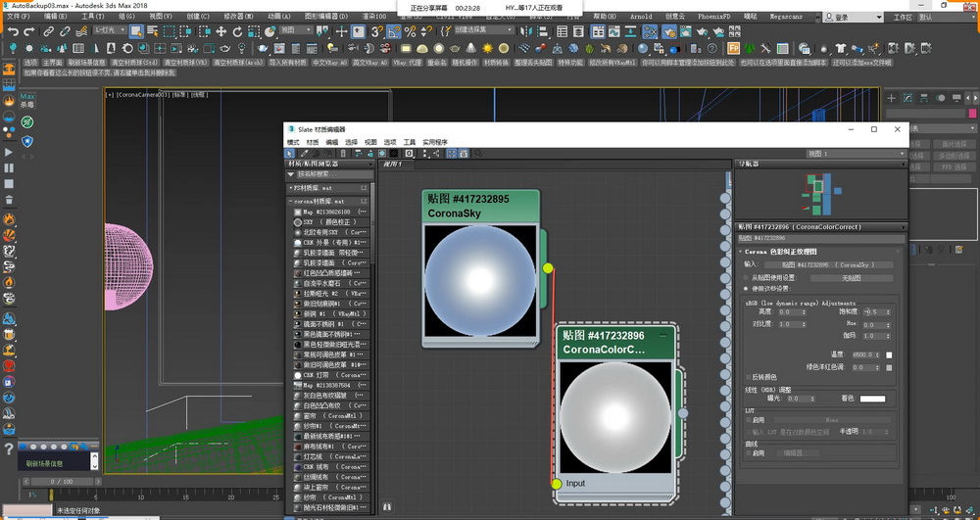The height and width of the screenshot is (520, 980).
Task: Enable the LUT '启用' checkbox
Action: tap(748, 420)
